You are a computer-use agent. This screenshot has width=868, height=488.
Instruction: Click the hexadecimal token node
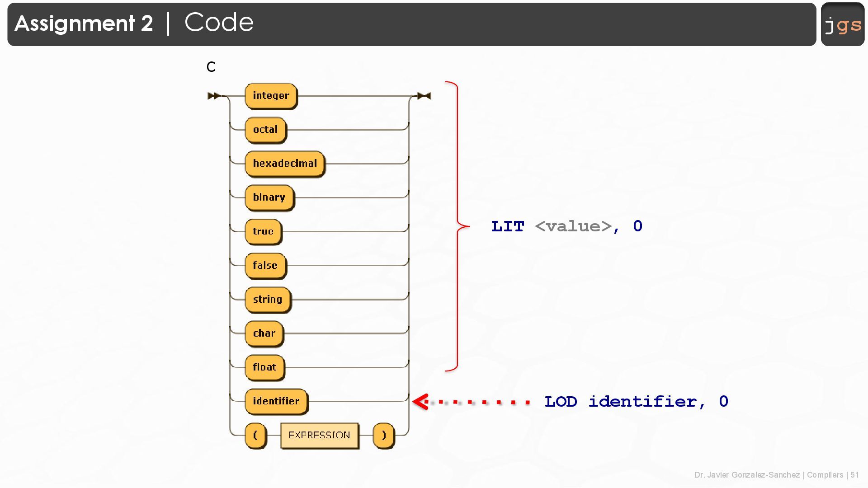[x=285, y=164]
